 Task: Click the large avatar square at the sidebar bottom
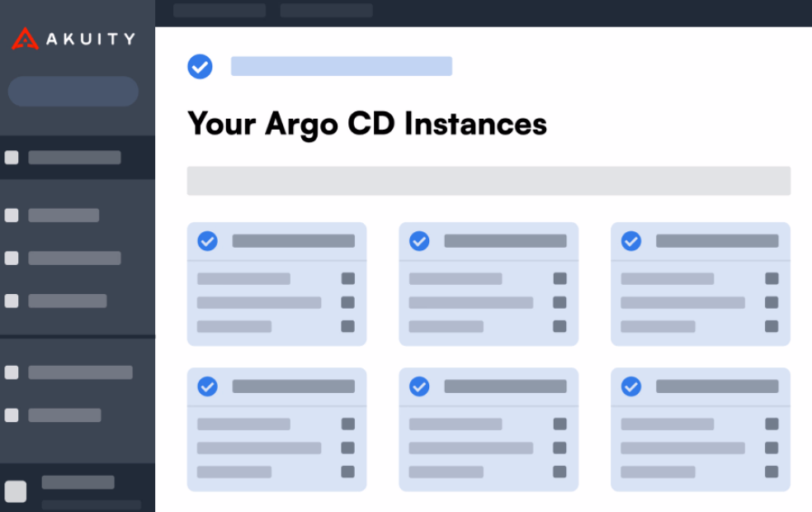coord(16,491)
